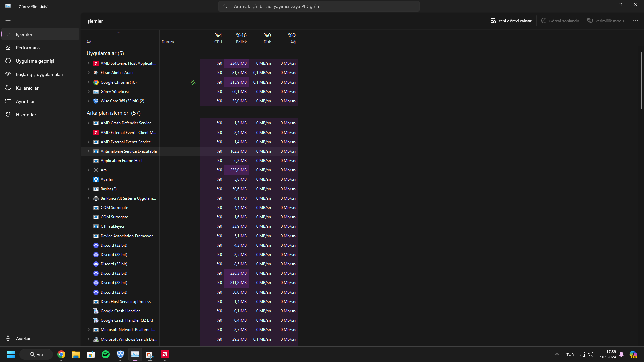The height and width of the screenshot is (362, 644).
Task: Click the search processes input field
Action: click(319, 6)
